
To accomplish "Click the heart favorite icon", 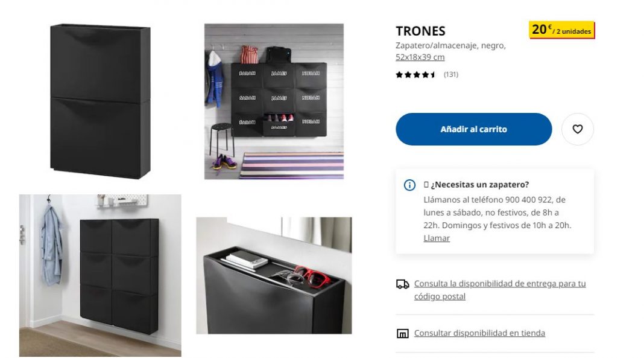I will click(577, 129).
